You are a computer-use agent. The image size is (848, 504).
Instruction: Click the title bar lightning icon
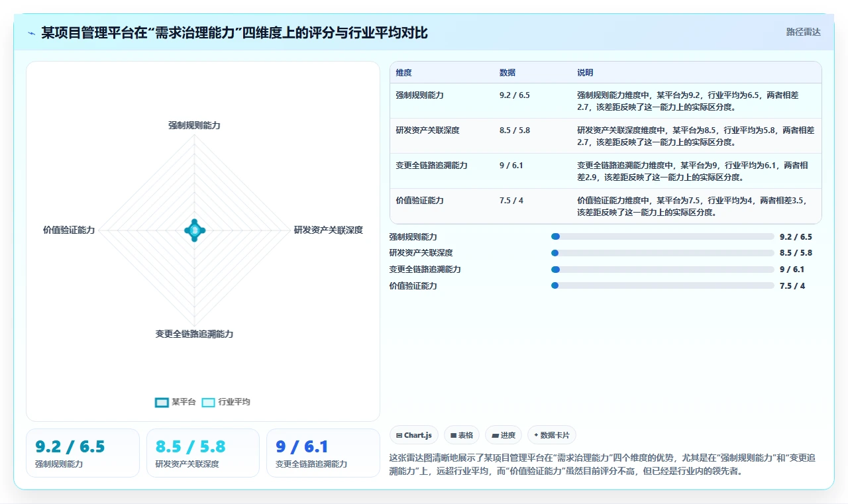(32, 33)
